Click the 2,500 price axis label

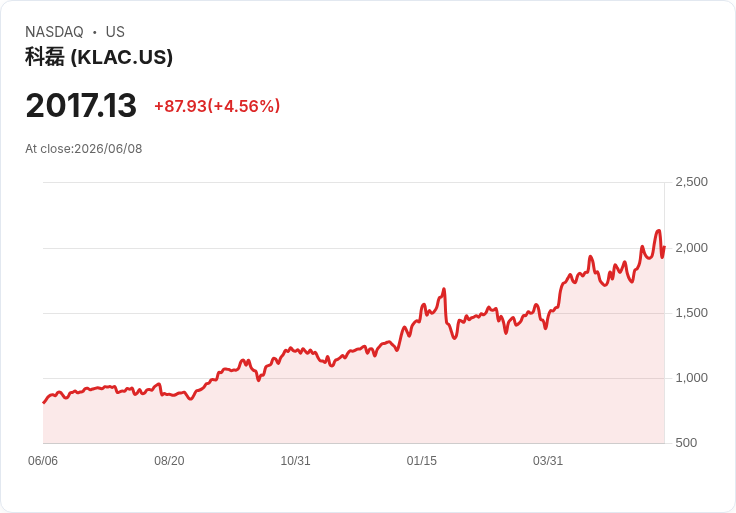coord(691,182)
